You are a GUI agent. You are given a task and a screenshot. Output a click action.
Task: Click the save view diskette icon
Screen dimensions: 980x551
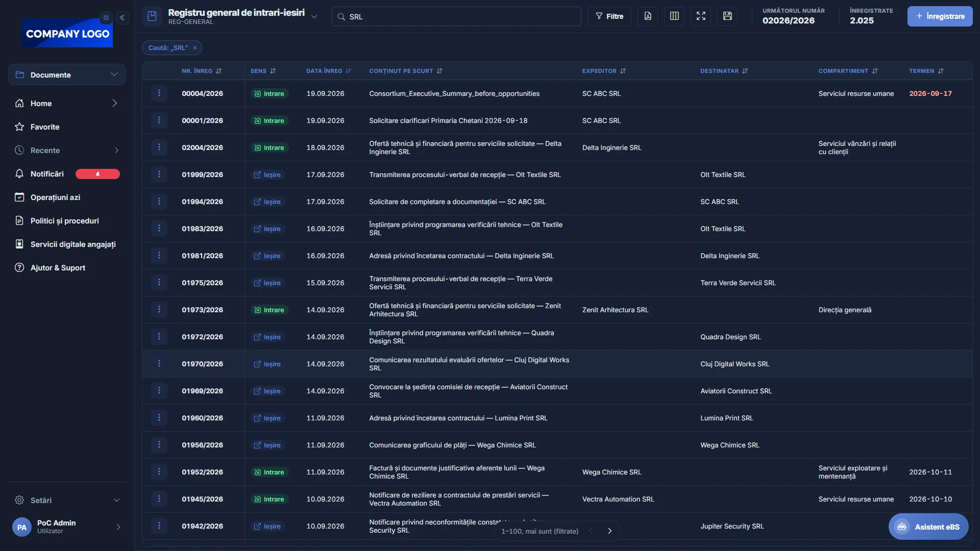[x=727, y=16]
